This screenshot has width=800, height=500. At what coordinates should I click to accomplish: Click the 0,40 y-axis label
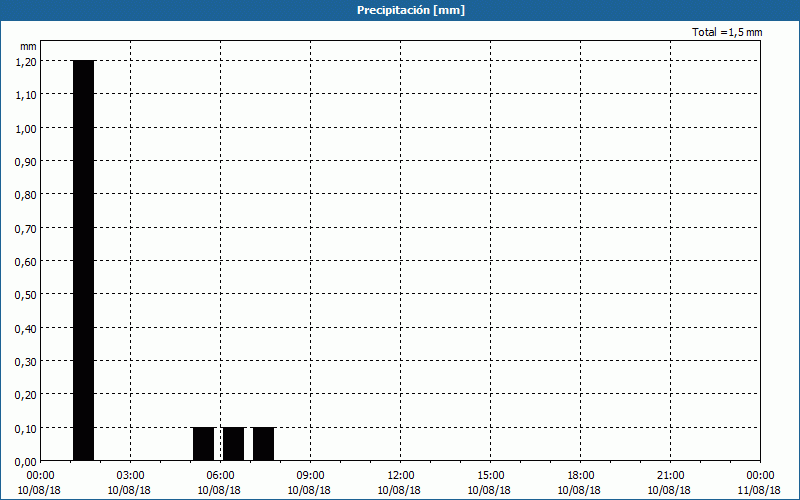pyautogui.click(x=26, y=329)
